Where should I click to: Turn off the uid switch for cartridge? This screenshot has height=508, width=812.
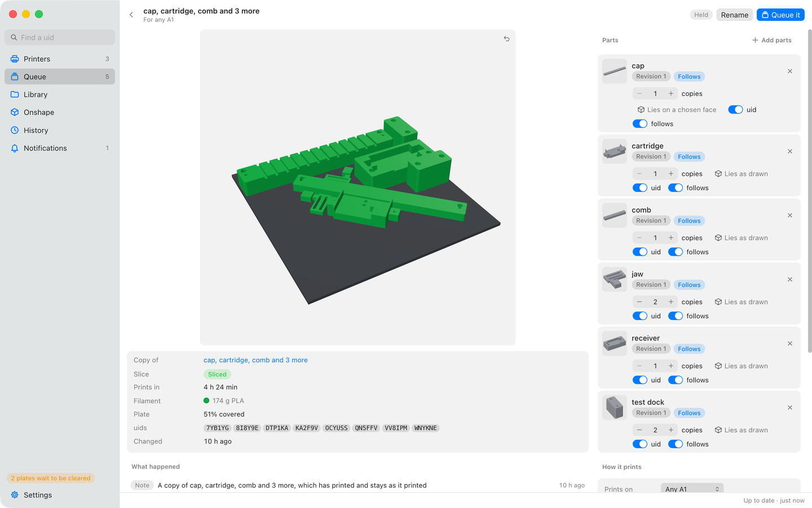[640, 188]
